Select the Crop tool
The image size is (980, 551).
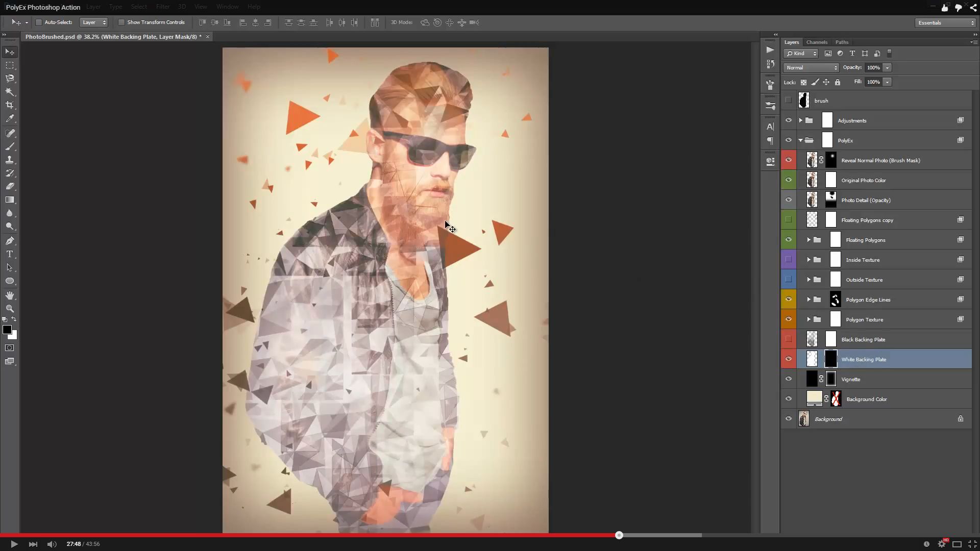click(9, 106)
